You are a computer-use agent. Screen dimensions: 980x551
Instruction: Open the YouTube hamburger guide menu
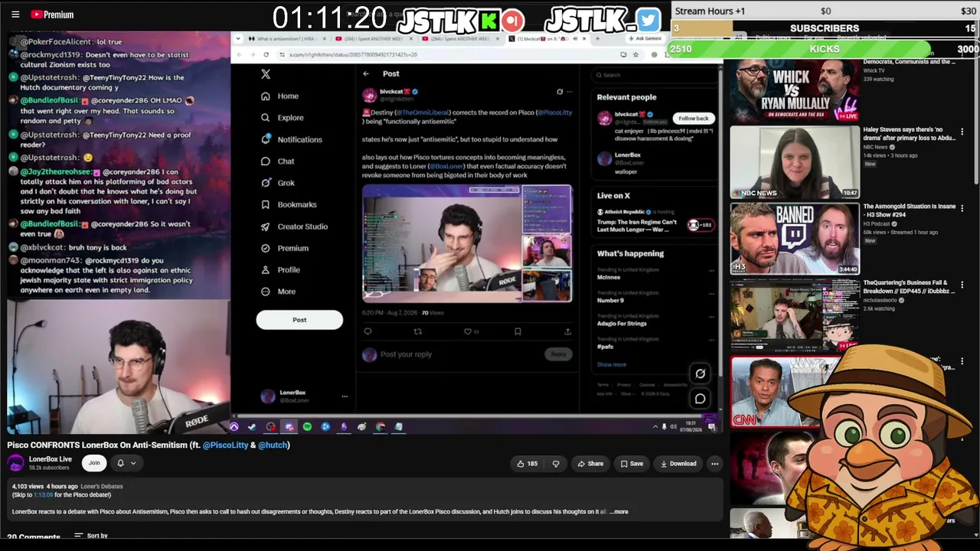click(15, 14)
